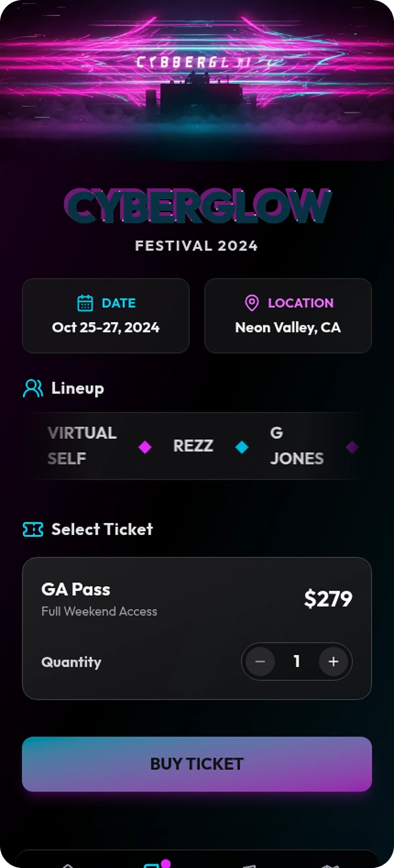Image resolution: width=394 pixels, height=868 pixels.
Task: Click the neon stage banner image
Action: point(197,72)
